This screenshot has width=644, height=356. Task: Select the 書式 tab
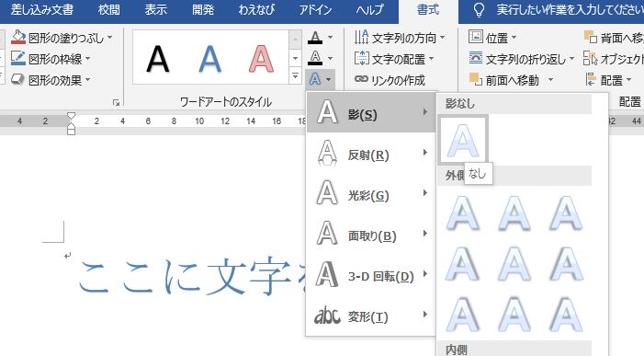(x=428, y=9)
